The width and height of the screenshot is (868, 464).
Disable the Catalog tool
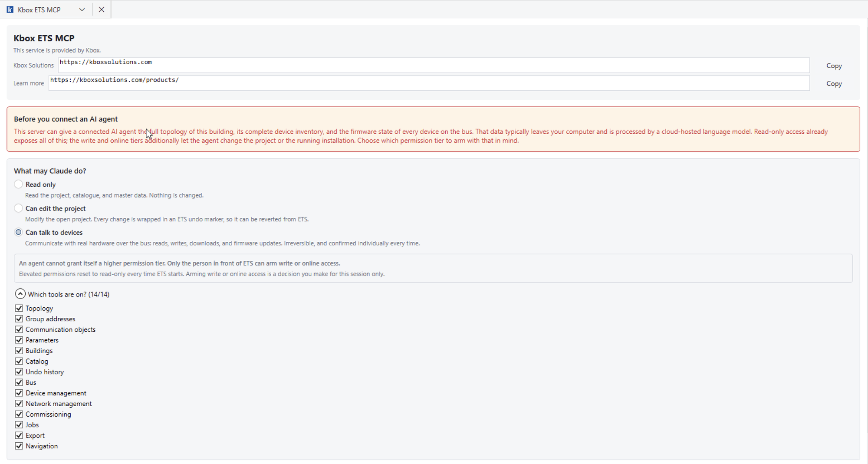point(19,361)
